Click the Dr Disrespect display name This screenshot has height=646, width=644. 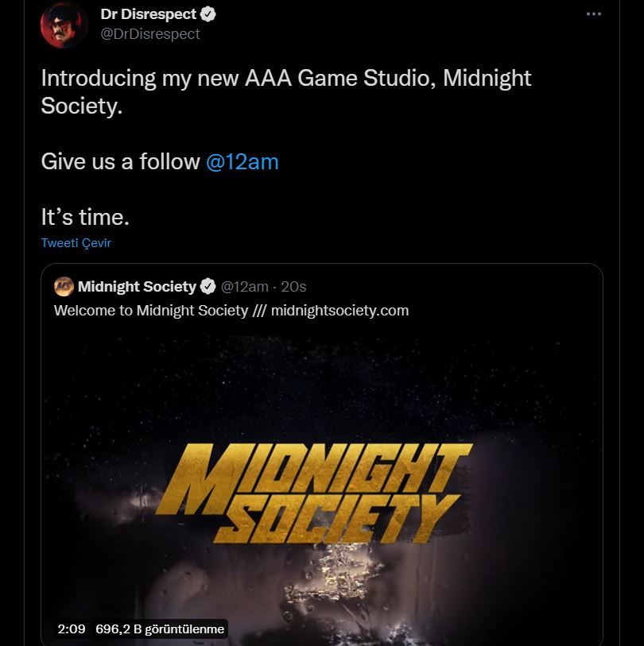pos(149,14)
